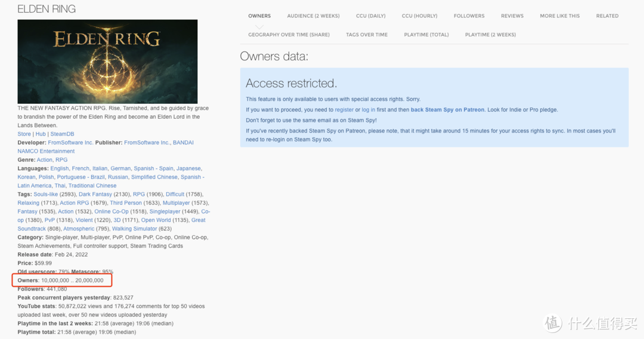Open the CCU (Daily) tab
644x339 pixels.
tap(370, 16)
